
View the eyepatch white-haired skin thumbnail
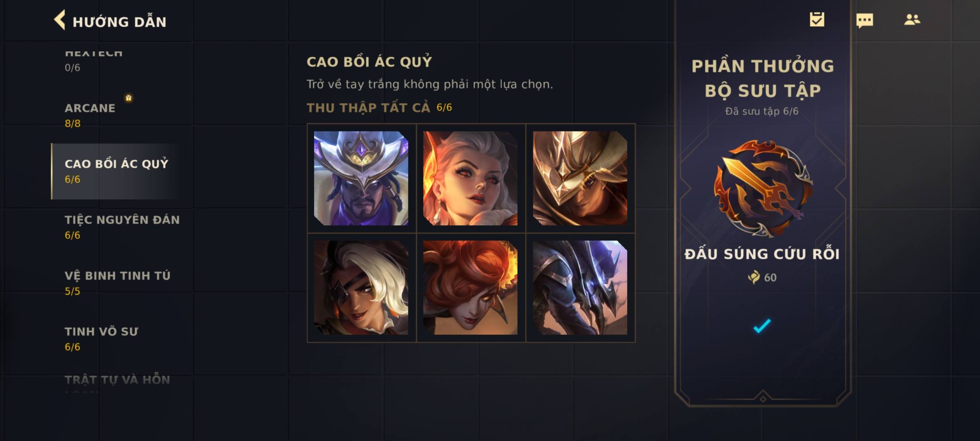tap(361, 287)
